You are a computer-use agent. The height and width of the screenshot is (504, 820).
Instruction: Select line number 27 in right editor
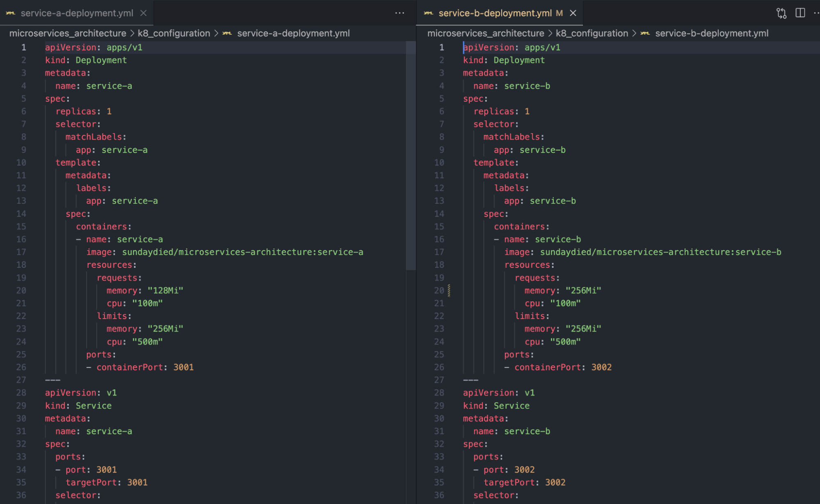[x=439, y=380]
